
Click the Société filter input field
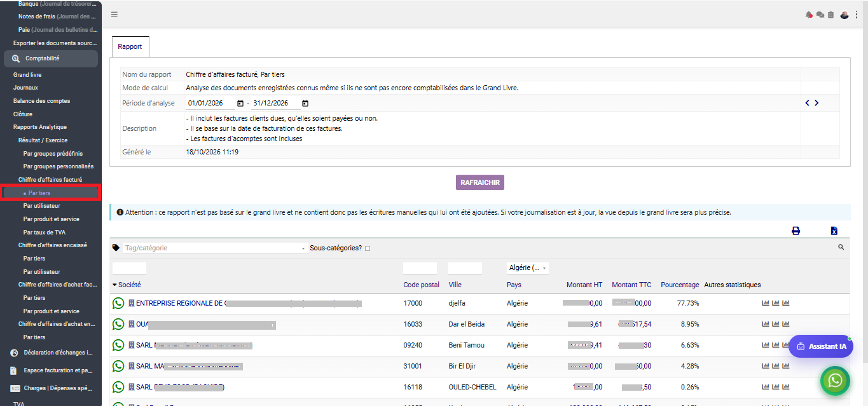click(x=130, y=268)
